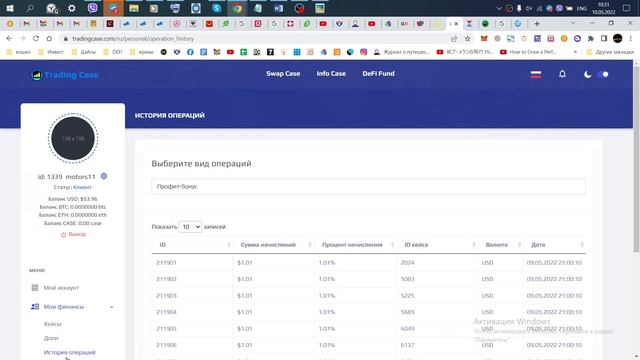Screen dimensions: 640x360
Task: Open the MetaMask fox extension
Action: (x=484, y=39)
